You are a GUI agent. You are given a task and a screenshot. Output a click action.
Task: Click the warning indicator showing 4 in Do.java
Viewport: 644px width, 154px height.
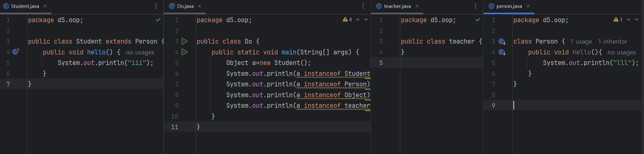tap(347, 20)
